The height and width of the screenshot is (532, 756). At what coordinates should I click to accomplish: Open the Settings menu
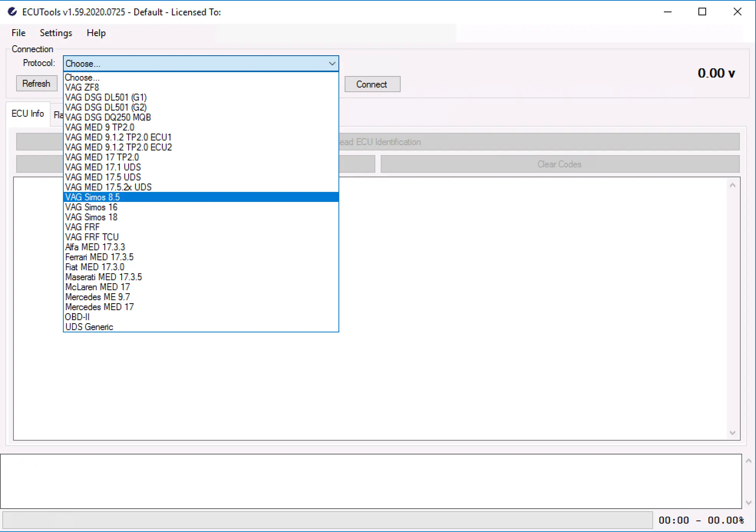point(56,33)
